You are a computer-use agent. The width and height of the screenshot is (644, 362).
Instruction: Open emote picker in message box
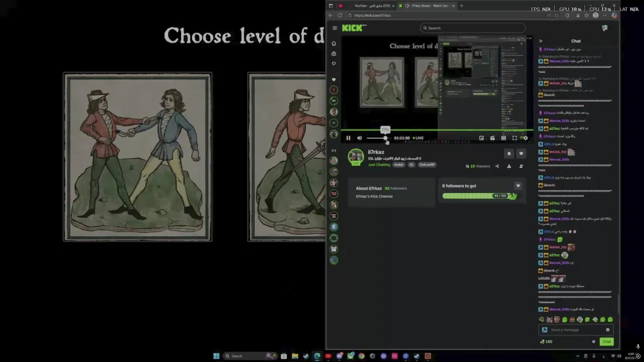(608, 330)
